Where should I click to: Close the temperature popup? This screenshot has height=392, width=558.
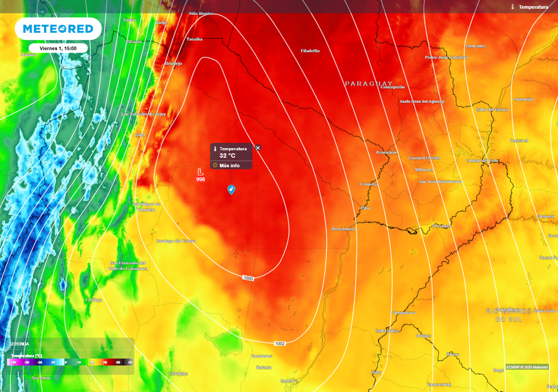click(258, 148)
